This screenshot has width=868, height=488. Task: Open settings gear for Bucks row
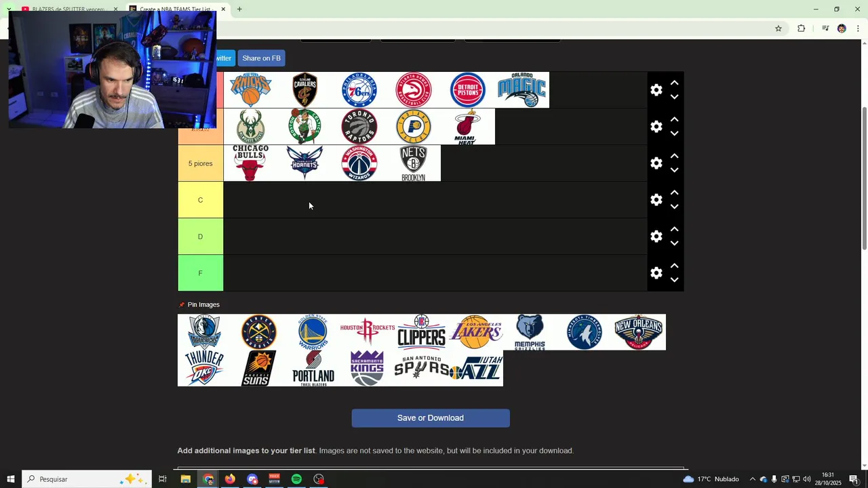pyautogui.click(x=656, y=127)
